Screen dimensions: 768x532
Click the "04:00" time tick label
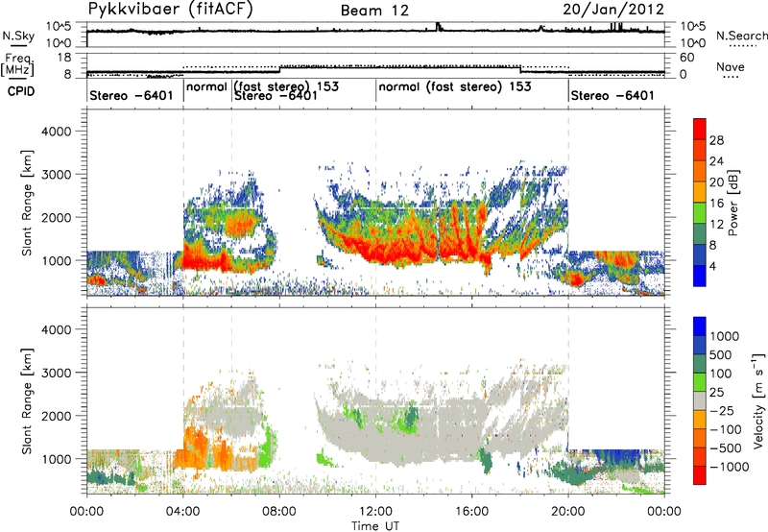[x=182, y=512]
